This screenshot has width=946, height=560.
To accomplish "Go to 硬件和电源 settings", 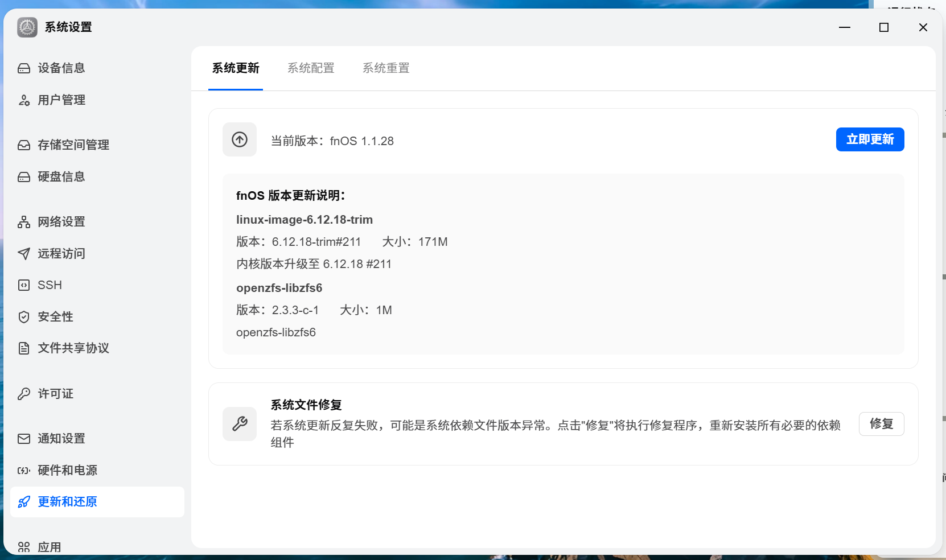I will click(97, 471).
